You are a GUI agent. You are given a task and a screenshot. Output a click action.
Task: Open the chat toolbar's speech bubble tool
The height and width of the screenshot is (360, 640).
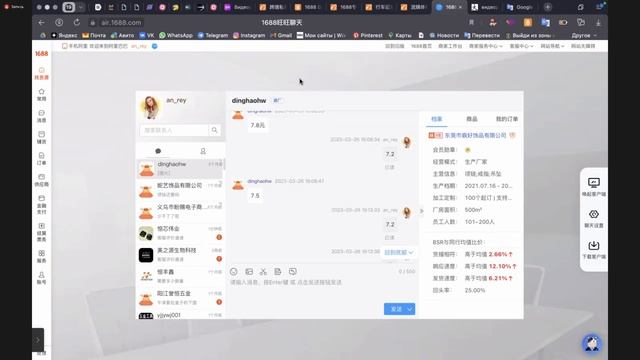pyautogui.click(x=293, y=271)
